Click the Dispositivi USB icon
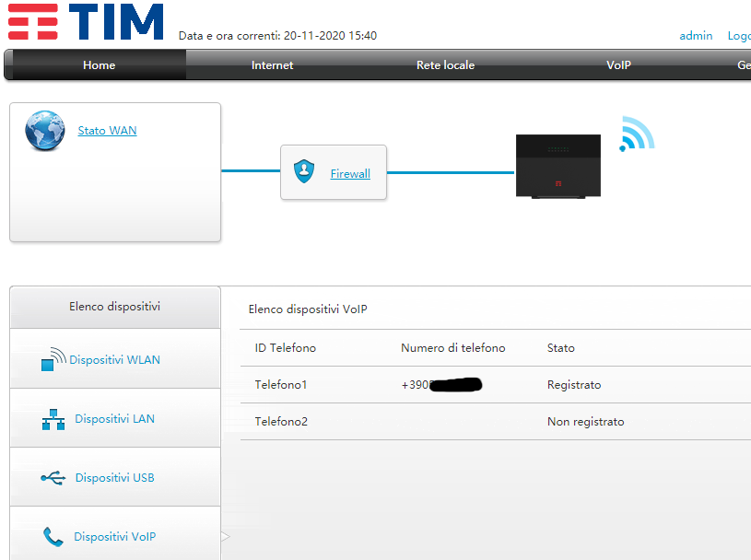This screenshot has height=560, width=751. pyautogui.click(x=53, y=478)
